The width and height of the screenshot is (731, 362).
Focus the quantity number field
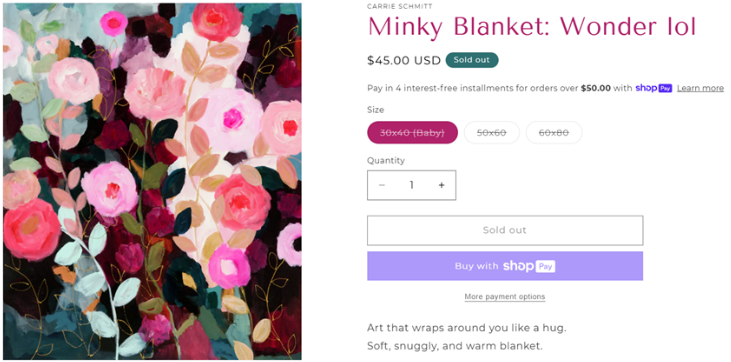(x=412, y=185)
